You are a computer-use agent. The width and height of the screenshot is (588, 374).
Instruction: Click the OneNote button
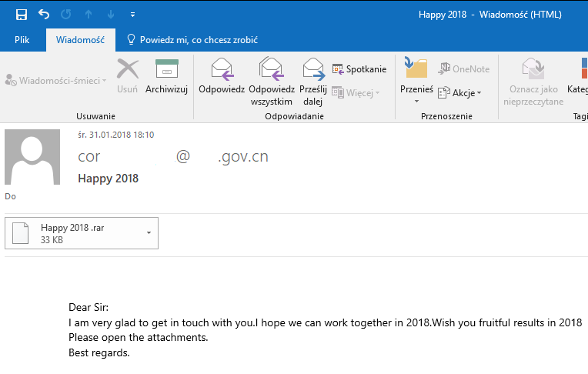464,69
